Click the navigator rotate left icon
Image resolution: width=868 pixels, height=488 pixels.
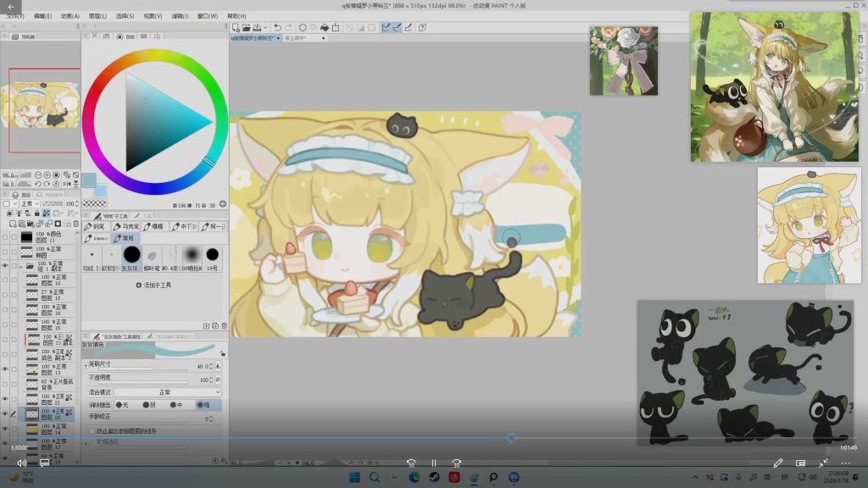tap(37, 184)
